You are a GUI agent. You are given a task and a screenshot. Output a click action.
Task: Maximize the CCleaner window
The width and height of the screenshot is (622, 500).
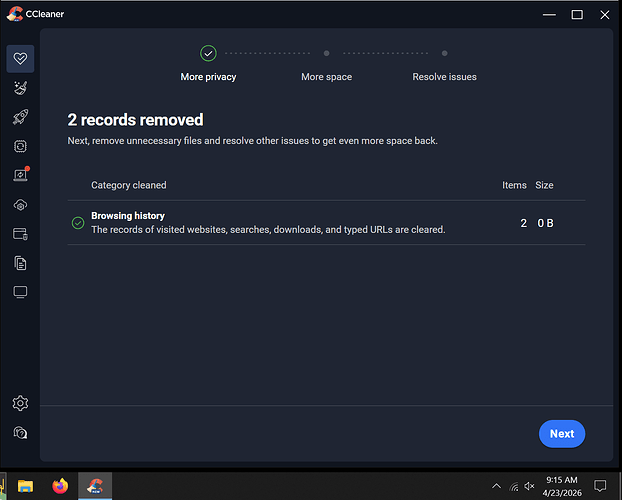(x=577, y=15)
